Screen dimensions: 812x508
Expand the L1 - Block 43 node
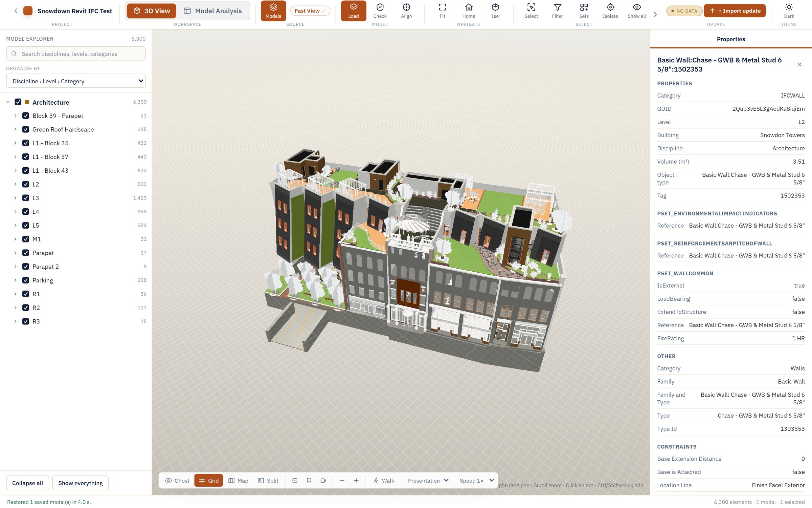15,170
